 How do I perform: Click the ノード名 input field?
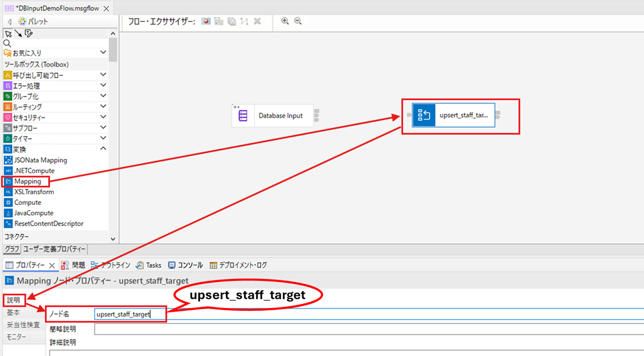click(369, 314)
